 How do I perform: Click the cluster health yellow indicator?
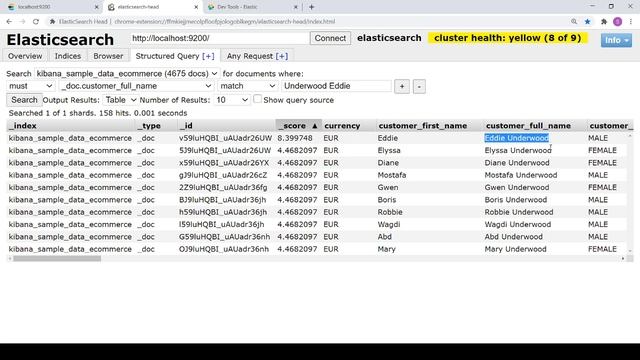[x=507, y=38]
